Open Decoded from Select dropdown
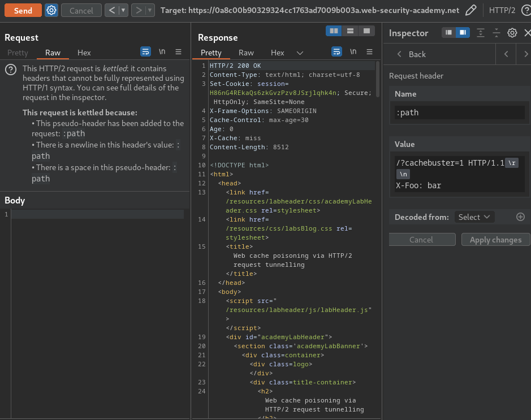 click(x=474, y=217)
